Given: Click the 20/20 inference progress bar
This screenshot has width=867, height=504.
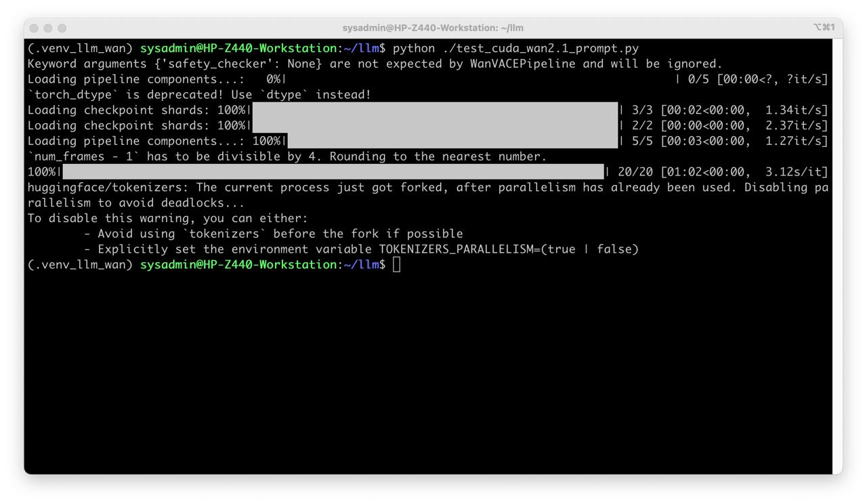Looking at the screenshot, I should pos(333,172).
